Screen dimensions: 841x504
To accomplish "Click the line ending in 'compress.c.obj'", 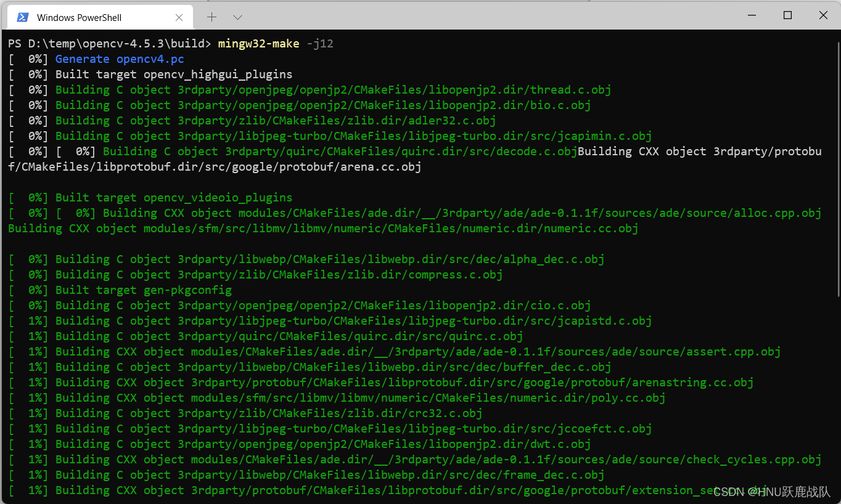I will coord(255,275).
